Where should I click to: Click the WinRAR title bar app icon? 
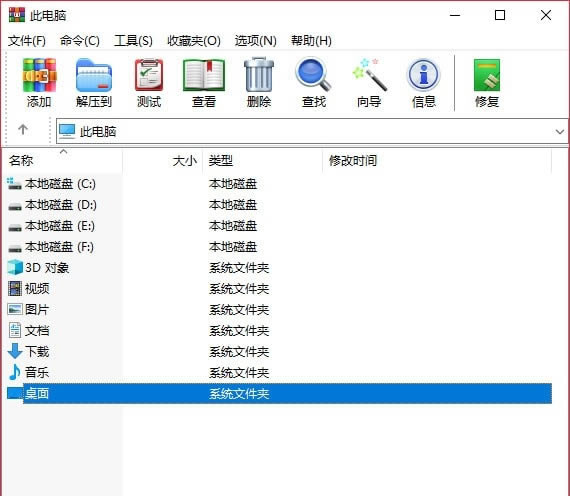coord(17,15)
